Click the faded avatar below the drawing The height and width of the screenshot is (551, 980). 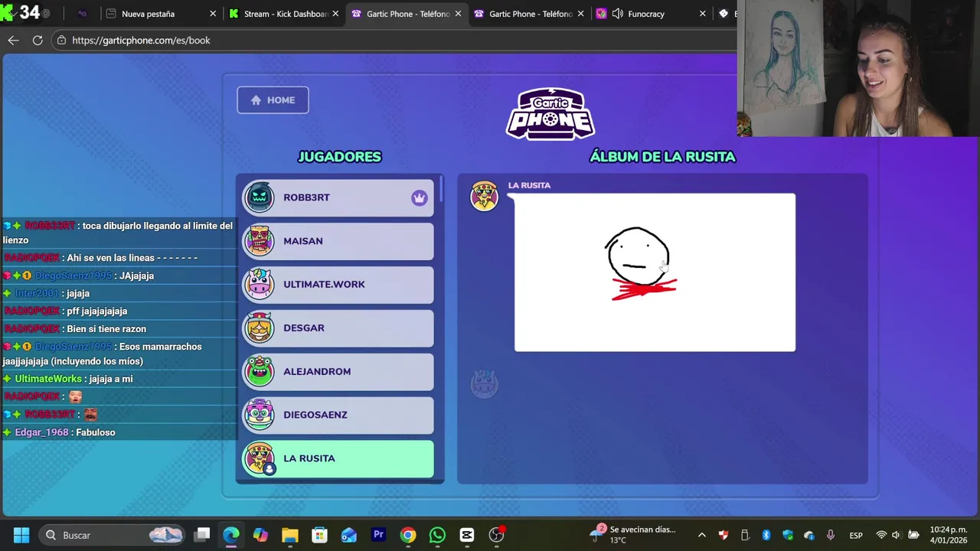[x=484, y=383]
